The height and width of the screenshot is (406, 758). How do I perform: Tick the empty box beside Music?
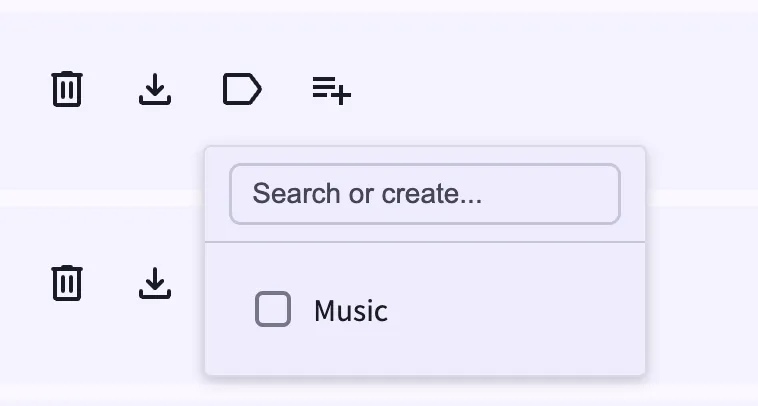coord(273,309)
